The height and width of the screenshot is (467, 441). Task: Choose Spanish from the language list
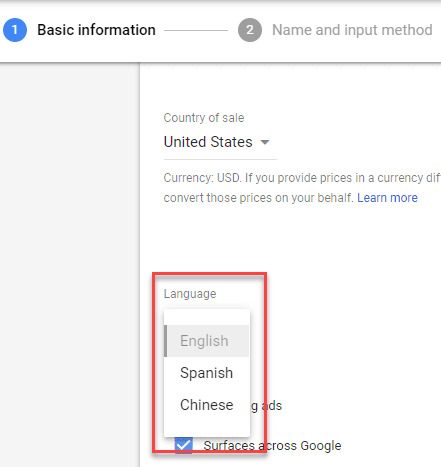click(x=207, y=373)
